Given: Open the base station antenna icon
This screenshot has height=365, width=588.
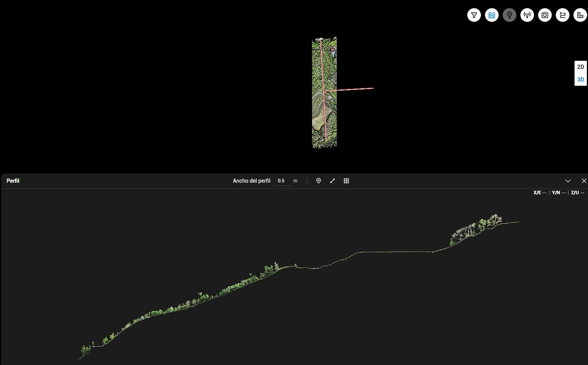Looking at the screenshot, I should [x=527, y=15].
